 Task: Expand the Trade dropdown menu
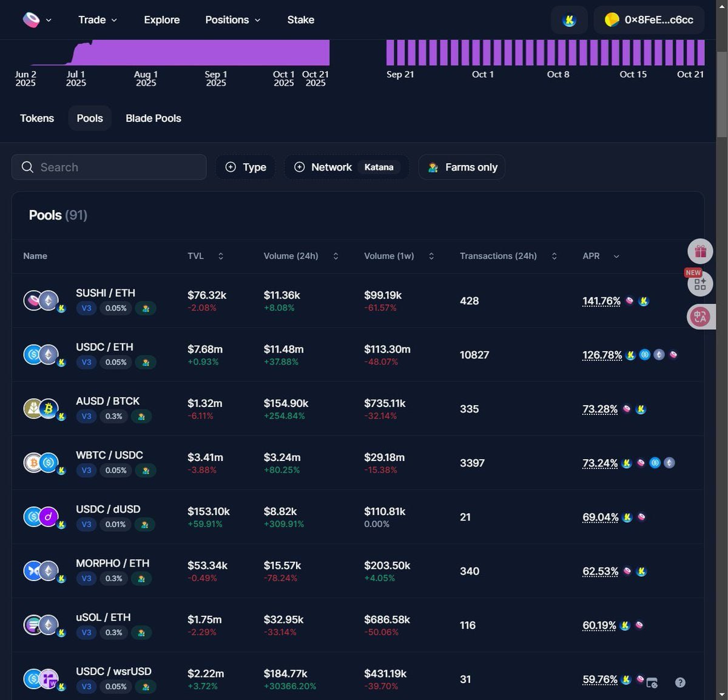click(x=98, y=20)
